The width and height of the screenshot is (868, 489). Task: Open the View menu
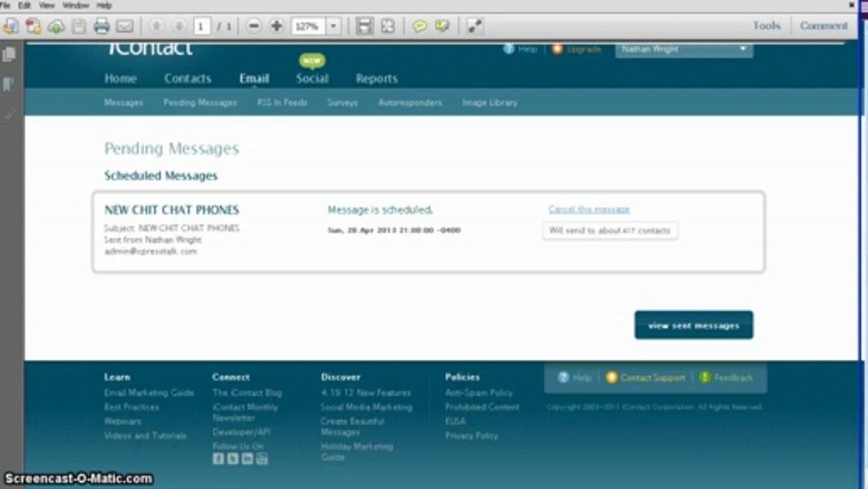coord(47,5)
